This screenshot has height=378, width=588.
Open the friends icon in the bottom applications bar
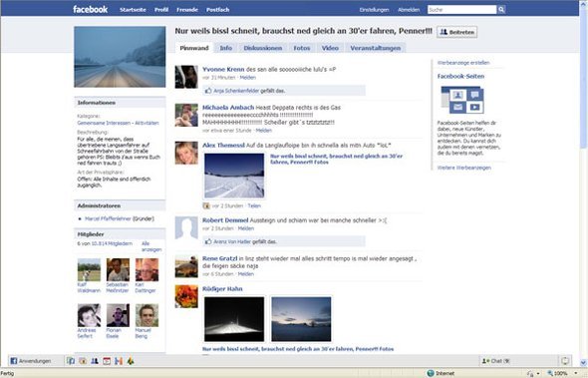pos(95,361)
